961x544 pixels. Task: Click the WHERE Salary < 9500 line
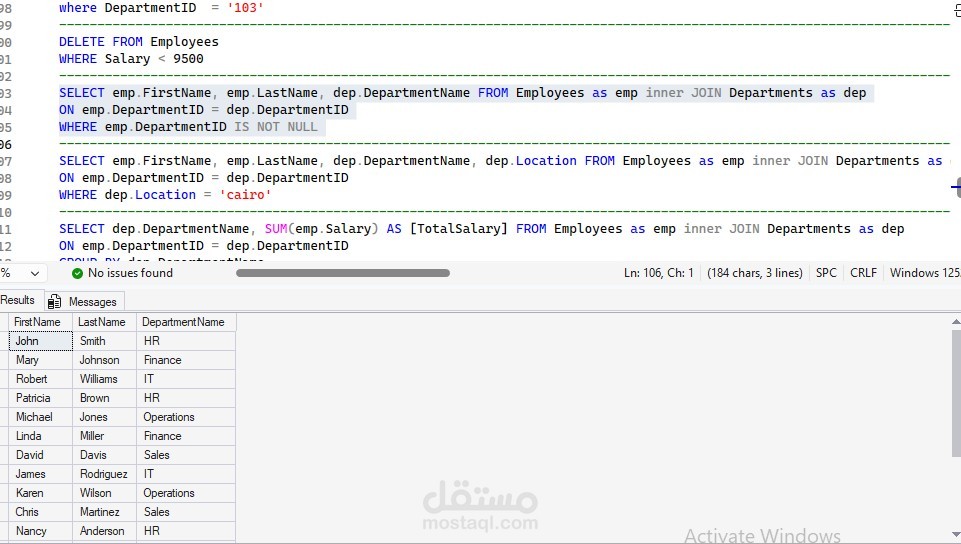[131, 59]
